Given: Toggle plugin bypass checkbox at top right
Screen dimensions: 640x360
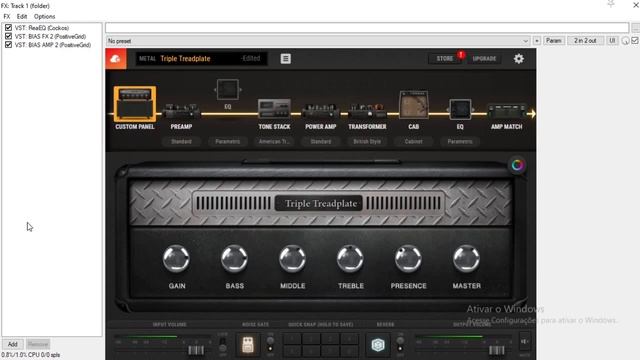Looking at the screenshot, I should [x=635, y=40].
